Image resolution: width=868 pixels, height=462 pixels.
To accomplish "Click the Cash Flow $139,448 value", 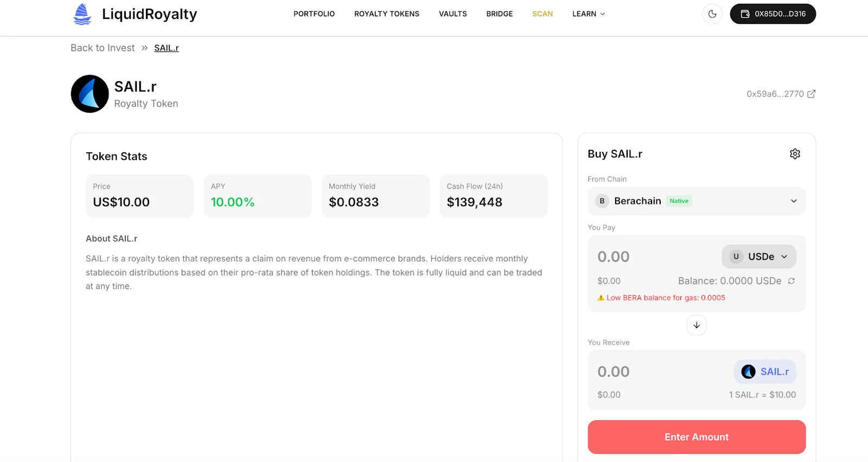I will point(475,202).
